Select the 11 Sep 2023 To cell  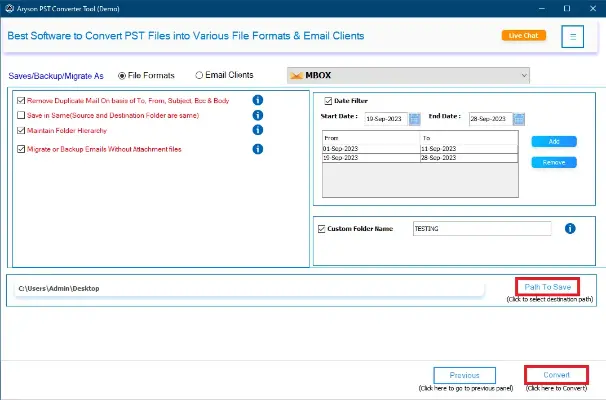(x=469, y=149)
